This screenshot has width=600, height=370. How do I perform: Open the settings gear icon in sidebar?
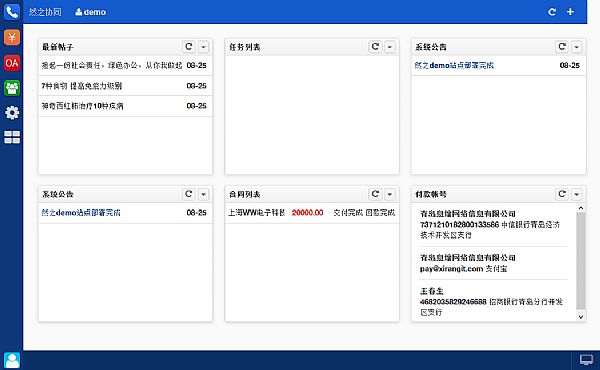tap(12, 112)
